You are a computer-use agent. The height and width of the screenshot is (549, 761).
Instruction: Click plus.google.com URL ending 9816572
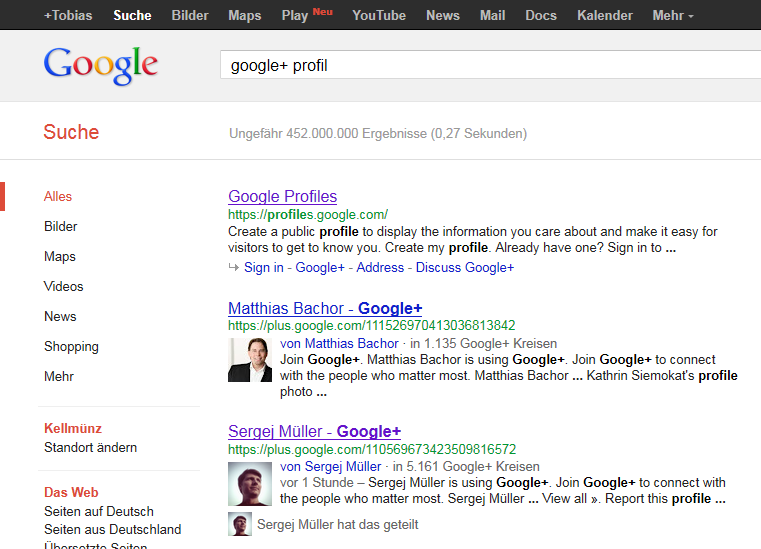[x=372, y=449]
